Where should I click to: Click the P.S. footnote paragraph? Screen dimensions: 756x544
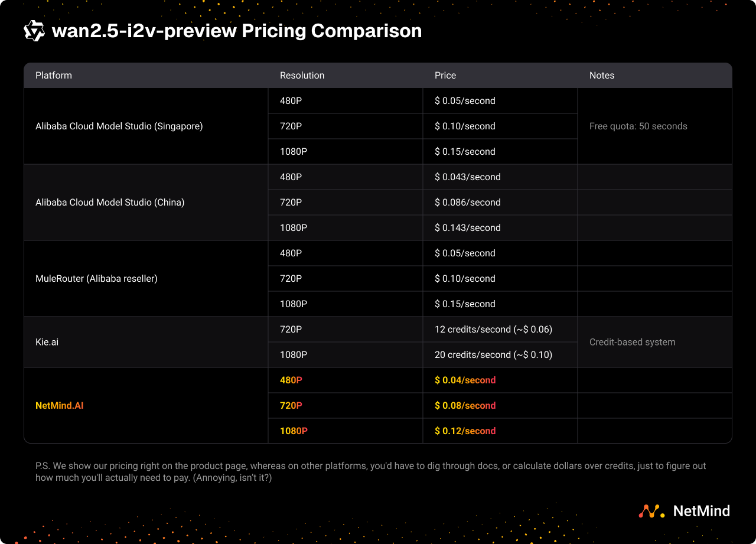[370, 471]
